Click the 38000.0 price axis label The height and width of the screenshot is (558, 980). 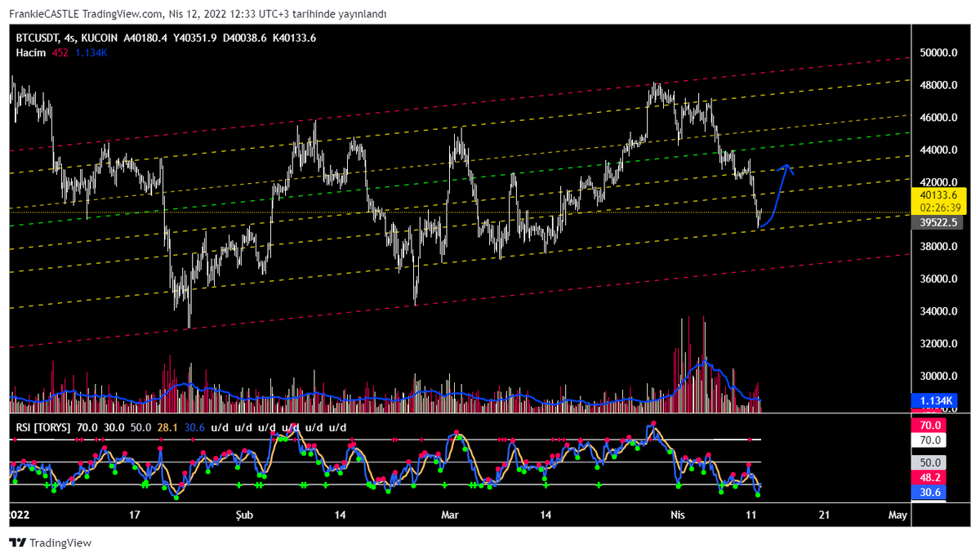pyautogui.click(x=938, y=247)
